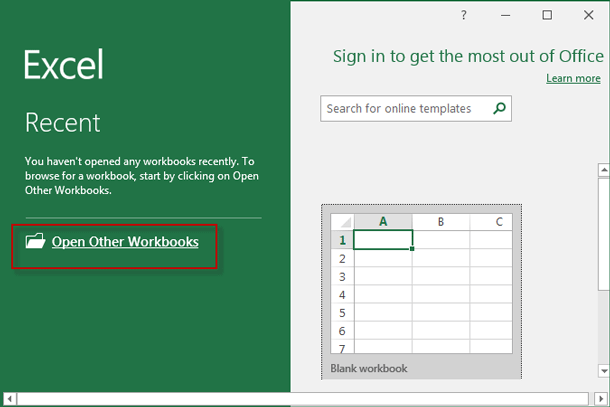Open the Open Other Workbooks link

pos(125,242)
